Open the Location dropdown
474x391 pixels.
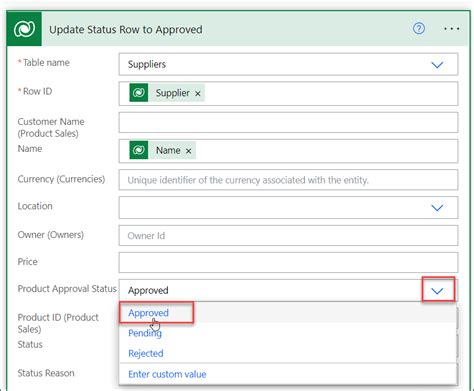[437, 208]
